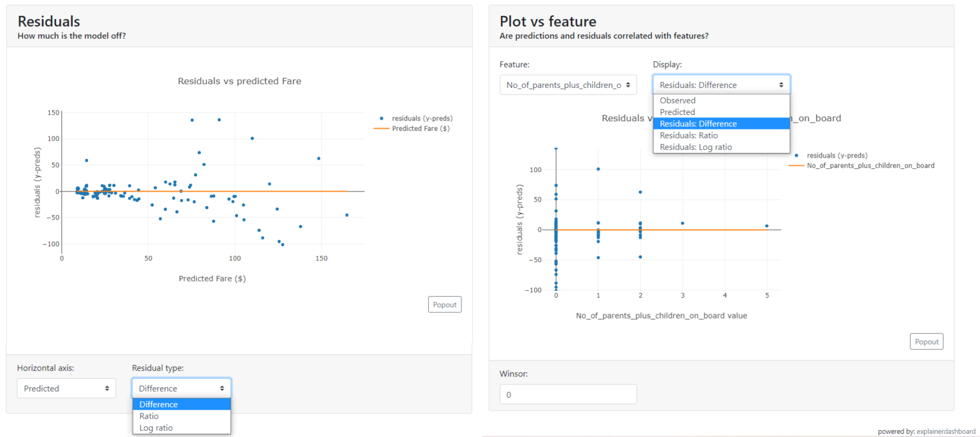Image resolution: width=980 pixels, height=437 pixels.
Task: Click the Residual type dropdown box
Action: click(181, 389)
